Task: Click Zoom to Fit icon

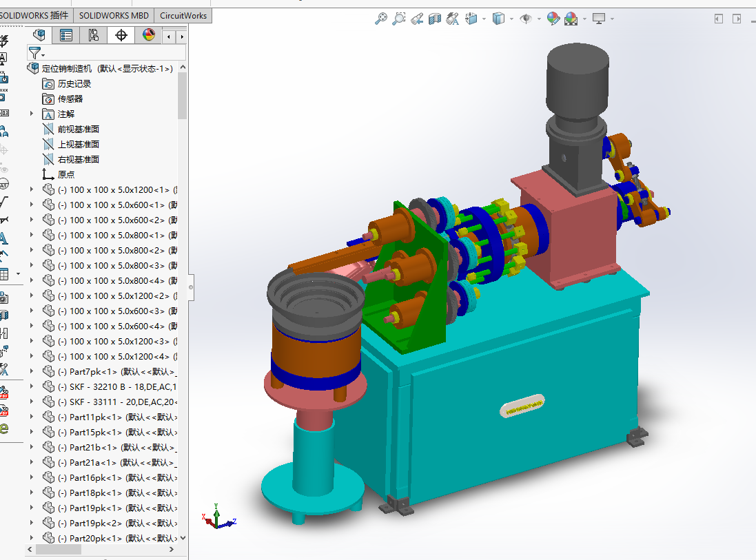Action: tap(381, 19)
